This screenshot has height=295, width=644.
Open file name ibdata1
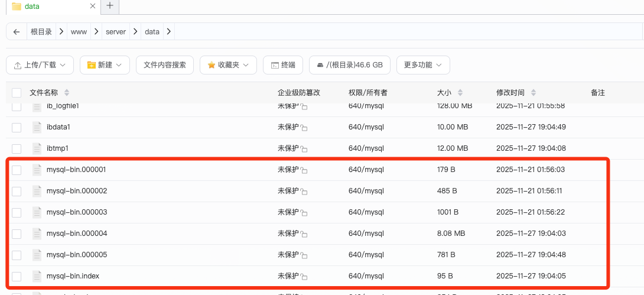58,127
